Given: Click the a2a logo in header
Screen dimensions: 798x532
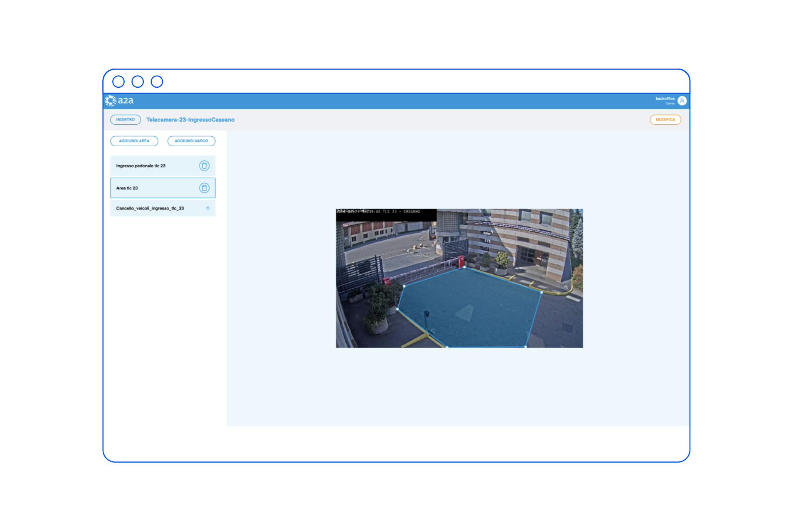Looking at the screenshot, I should (x=119, y=101).
